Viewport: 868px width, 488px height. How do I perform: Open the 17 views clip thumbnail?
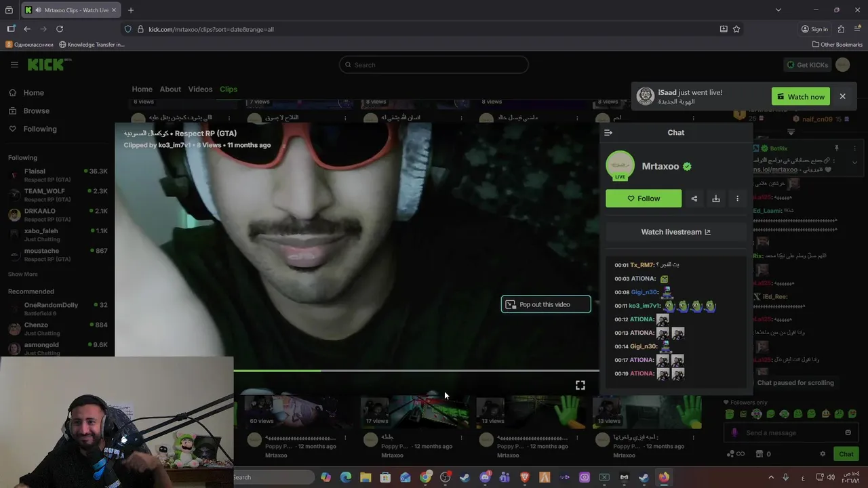(414, 411)
